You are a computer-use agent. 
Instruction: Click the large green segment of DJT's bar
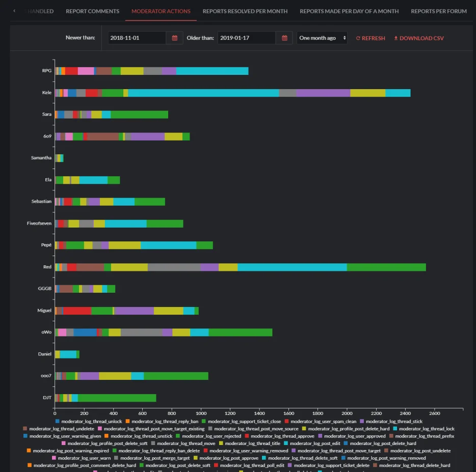[117, 398]
